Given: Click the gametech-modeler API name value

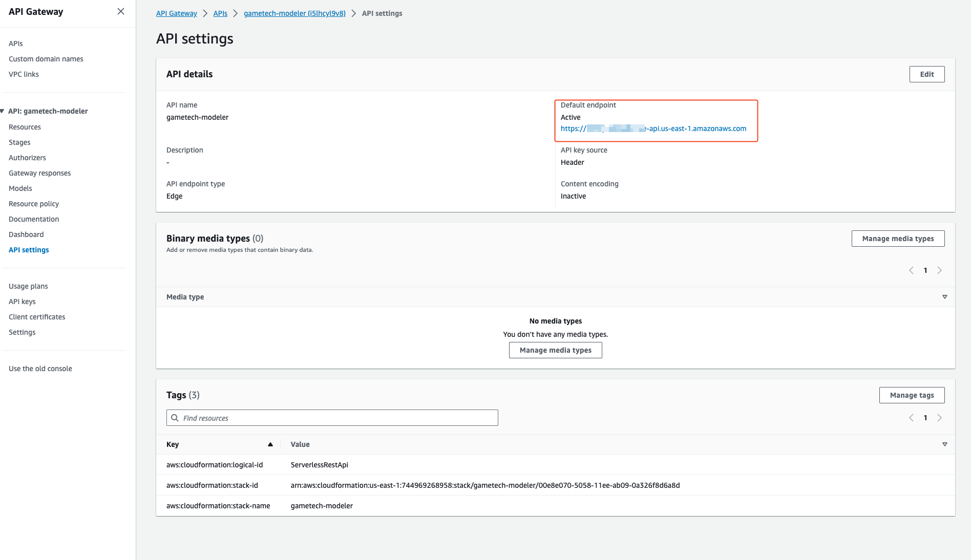Looking at the screenshot, I should click(x=198, y=117).
